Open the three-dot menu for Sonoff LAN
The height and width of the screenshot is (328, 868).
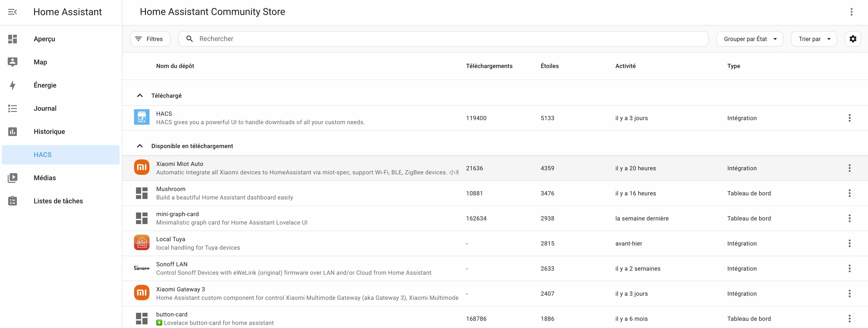click(x=849, y=269)
